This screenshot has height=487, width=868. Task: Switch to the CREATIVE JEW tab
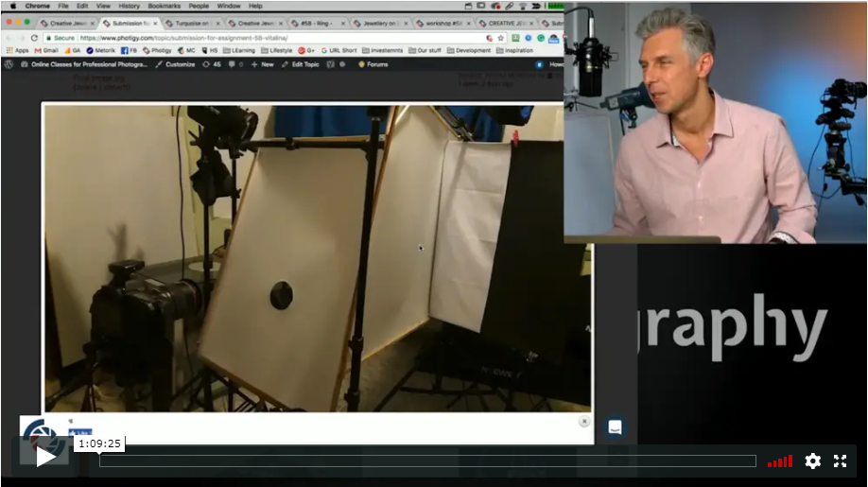click(x=507, y=24)
